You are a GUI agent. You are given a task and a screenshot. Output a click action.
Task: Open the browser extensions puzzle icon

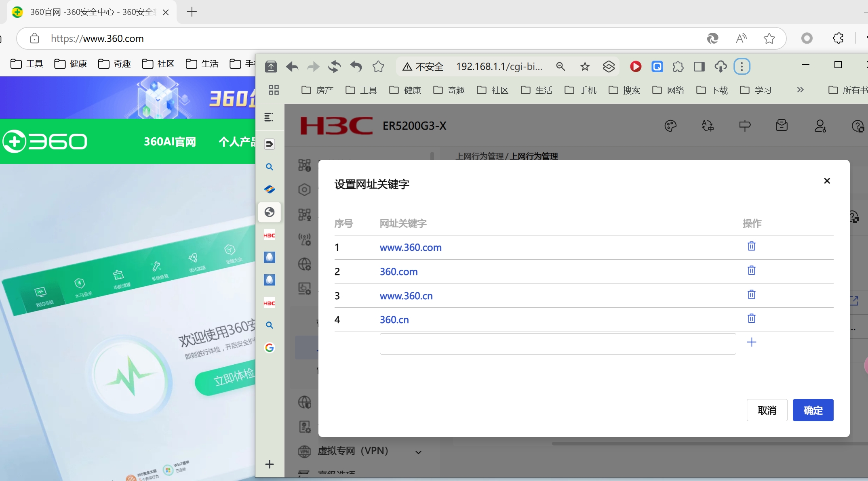678,67
